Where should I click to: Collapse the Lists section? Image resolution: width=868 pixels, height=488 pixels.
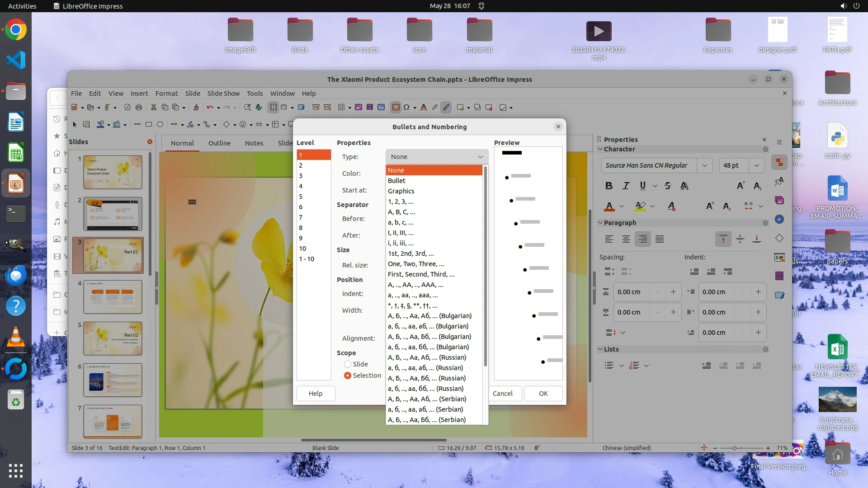tap(600, 349)
